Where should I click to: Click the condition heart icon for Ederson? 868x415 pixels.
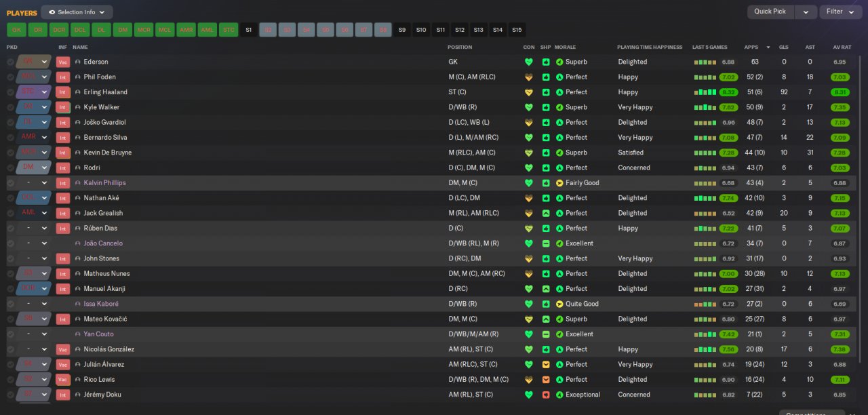pos(529,62)
